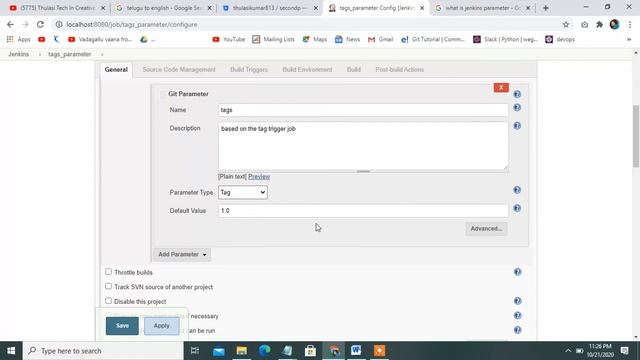Open Git Tutorial bookmark
Viewport: 640px width, 360px height.
(433, 40)
